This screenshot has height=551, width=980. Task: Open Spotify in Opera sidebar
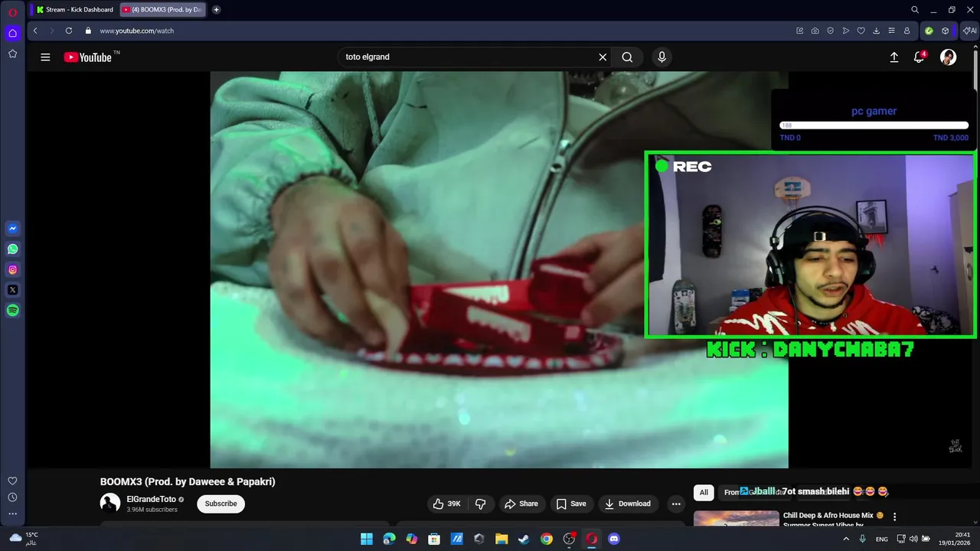point(12,311)
